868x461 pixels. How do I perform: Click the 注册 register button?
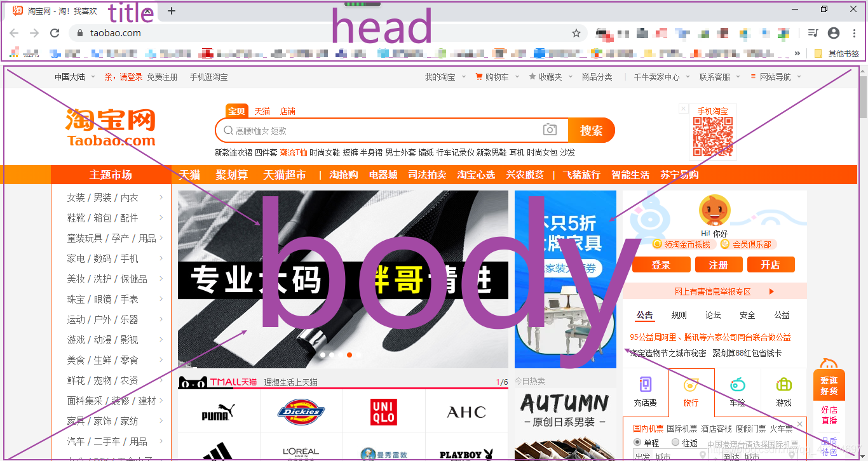[x=719, y=265]
